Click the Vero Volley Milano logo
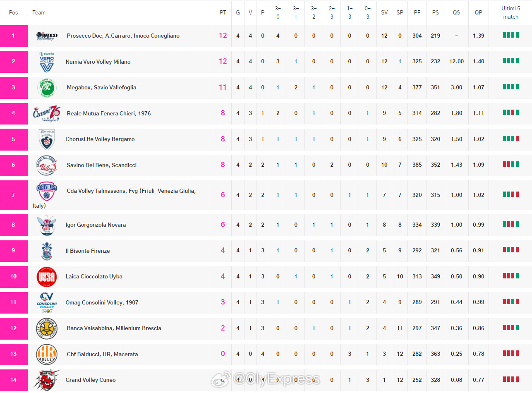Screen dimensions: 532x393 pyautogui.click(x=46, y=62)
